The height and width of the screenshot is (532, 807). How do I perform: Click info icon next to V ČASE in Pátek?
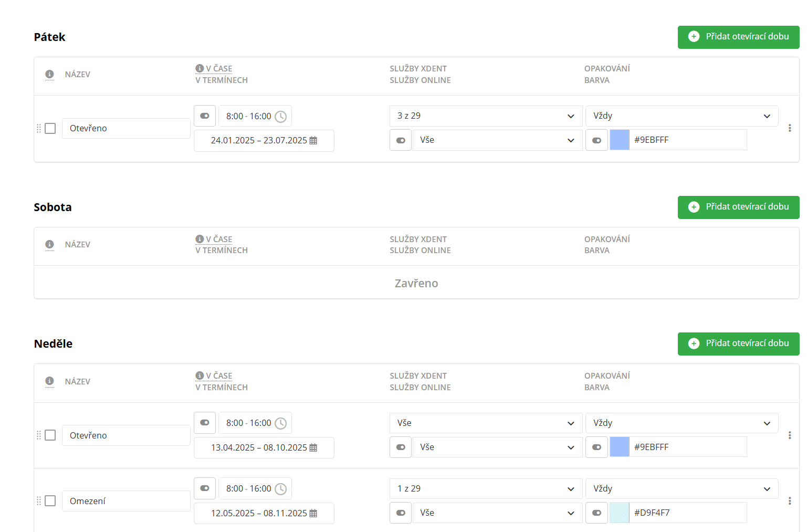click(x=200, y=68)
